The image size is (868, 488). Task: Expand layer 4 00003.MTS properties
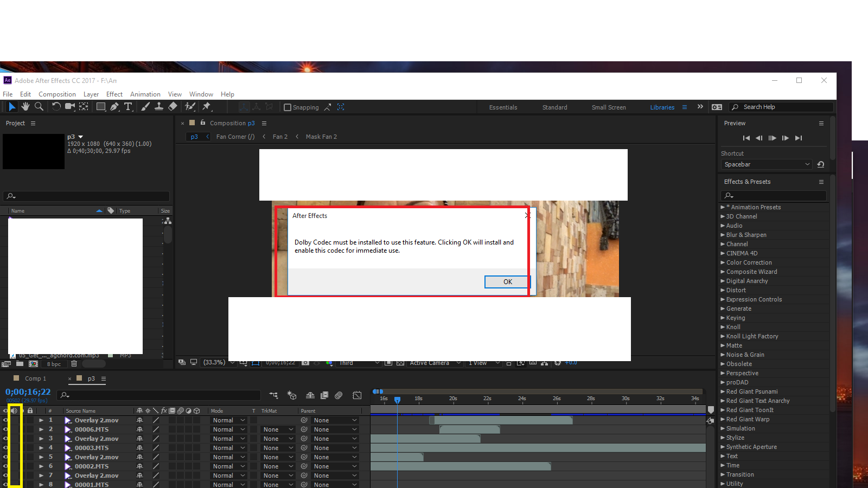(x=41, y=448)
